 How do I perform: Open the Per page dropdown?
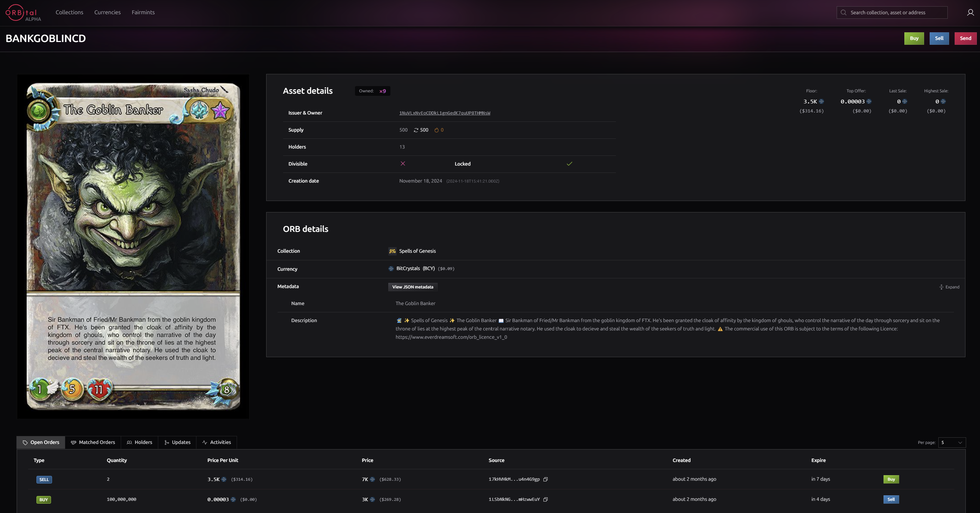pyautogui.click(x=952, y=443)
